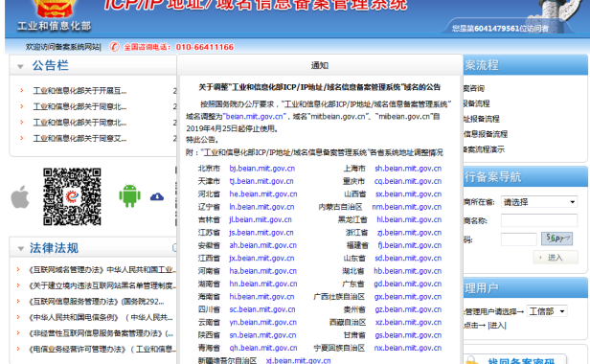Open sn.beian.miit.gov.cn Shaanxi link
This screenshot has width=590, height=364.
tap(262, 335)
